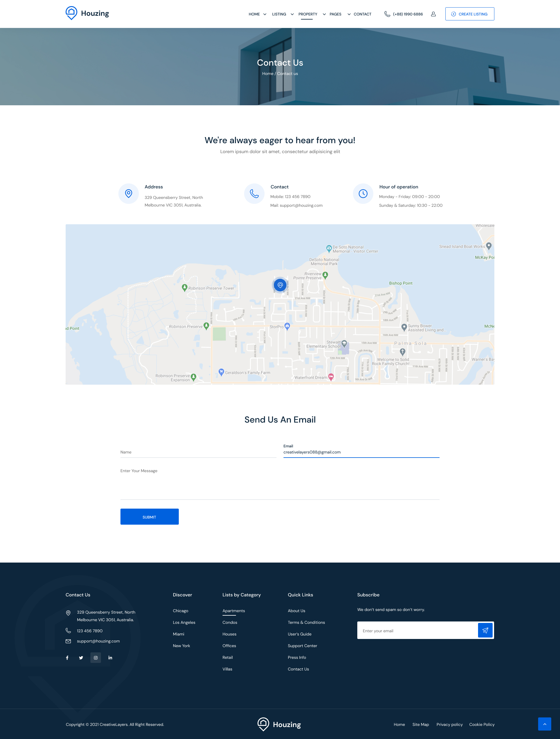Image resolution: width=560 pixels, height=739 pixels.
Task: Open the LinkedIn social icon in footer
Action: click(x=110, y=657)
